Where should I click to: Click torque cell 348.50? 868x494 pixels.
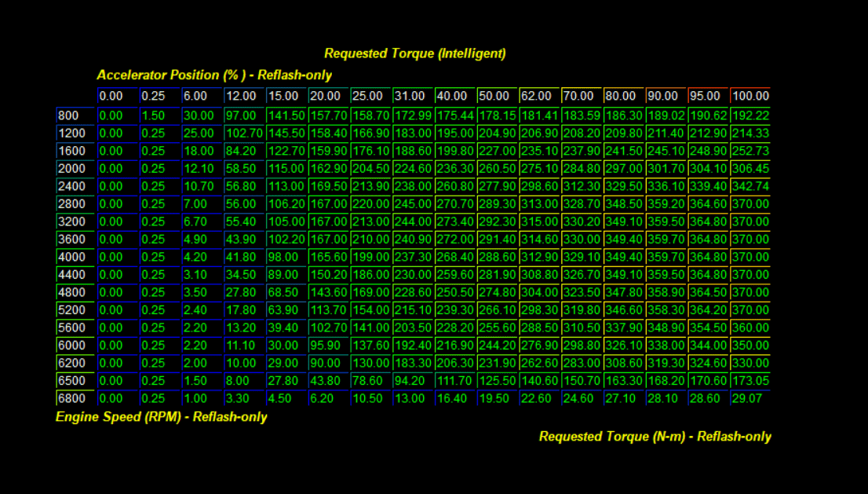(623, 203)
